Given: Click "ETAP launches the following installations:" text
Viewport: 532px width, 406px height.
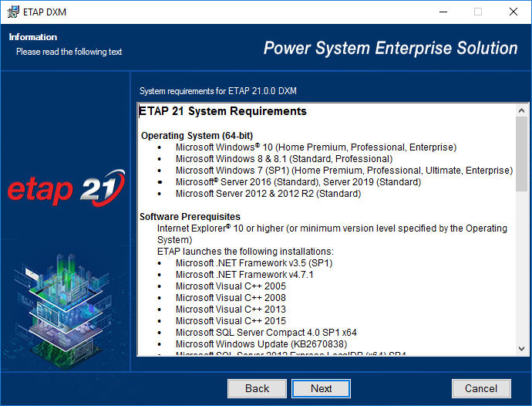Looking at the screenshot, I should pyautogui.click(x=245, y=252).
